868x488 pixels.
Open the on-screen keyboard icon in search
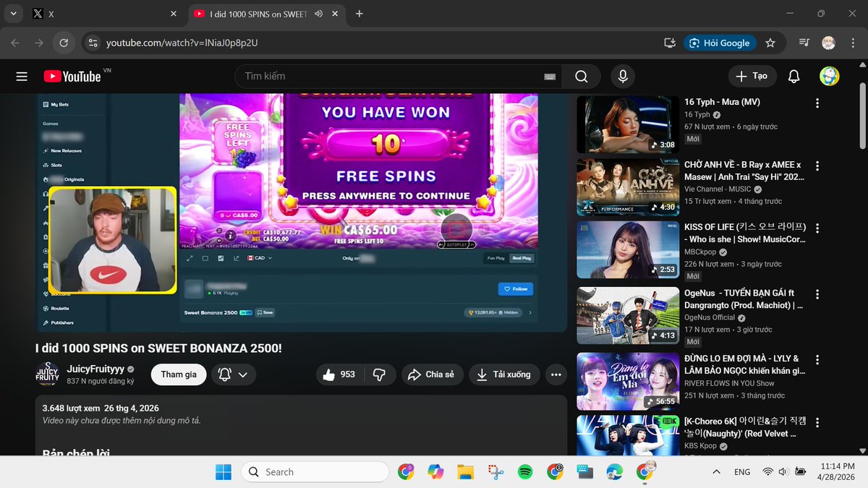click(550, 77)
